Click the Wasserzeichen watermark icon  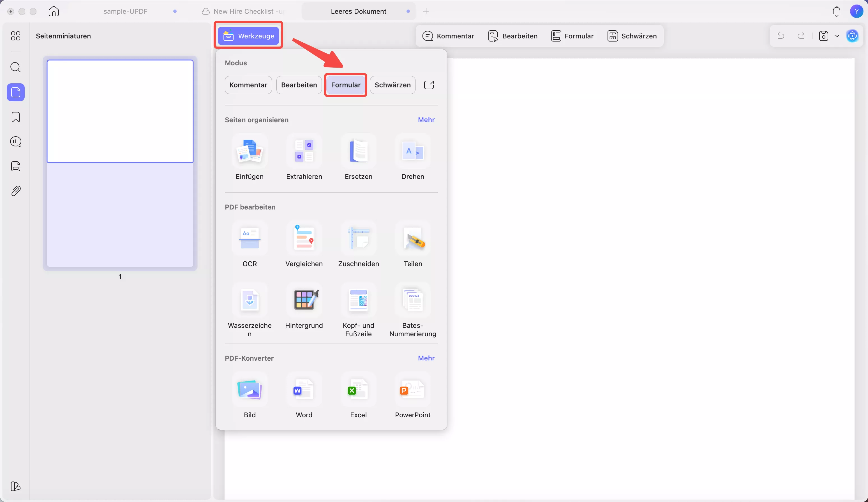click(x=249, y=300)
